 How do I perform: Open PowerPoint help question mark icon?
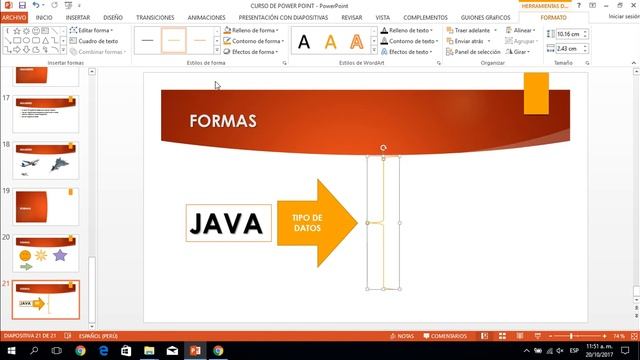pos(578,5)
